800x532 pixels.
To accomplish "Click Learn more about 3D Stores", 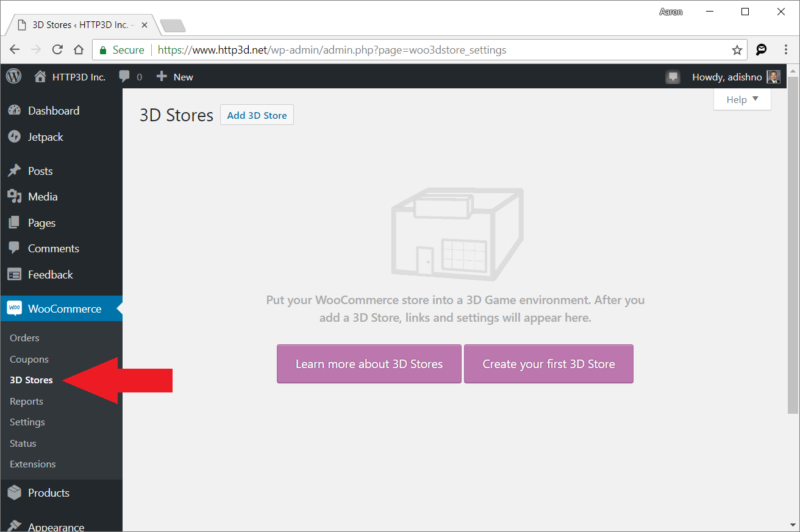I will pyautogui.click(x=369, y=364).
